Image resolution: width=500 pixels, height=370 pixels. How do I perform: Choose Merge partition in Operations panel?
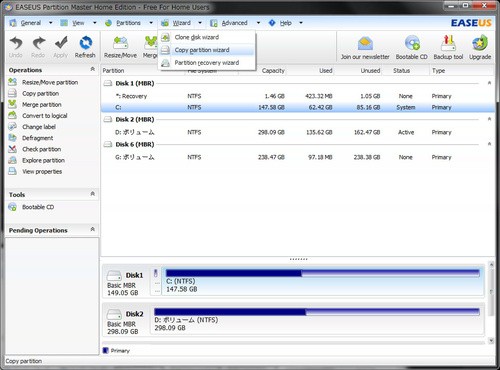point(42,105)
